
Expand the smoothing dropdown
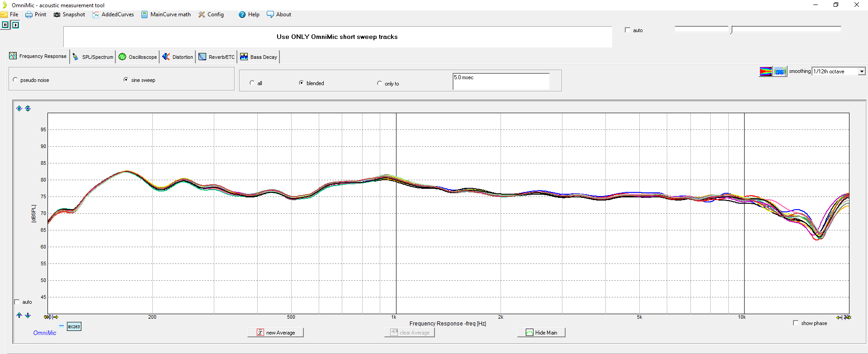862,72
